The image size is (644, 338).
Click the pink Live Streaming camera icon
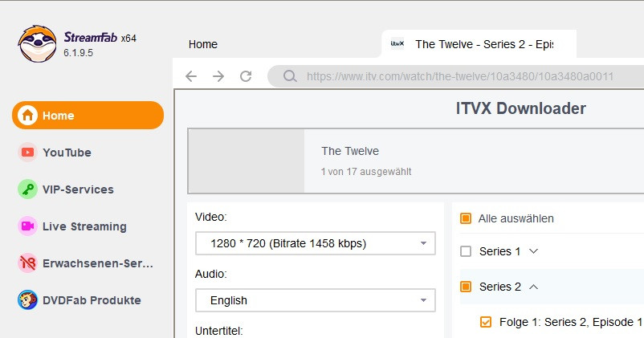click(27, 226)
